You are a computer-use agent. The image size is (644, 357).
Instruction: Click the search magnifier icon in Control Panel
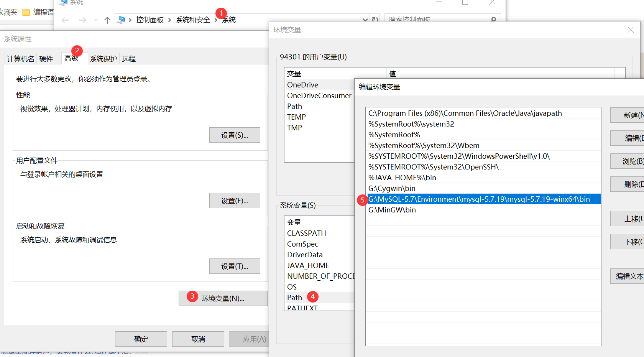point(493,20)
